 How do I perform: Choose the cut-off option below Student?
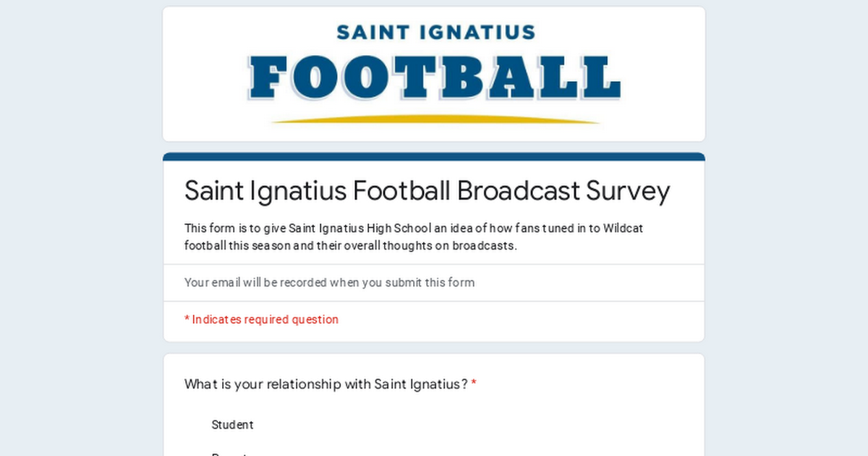[229, 454]
